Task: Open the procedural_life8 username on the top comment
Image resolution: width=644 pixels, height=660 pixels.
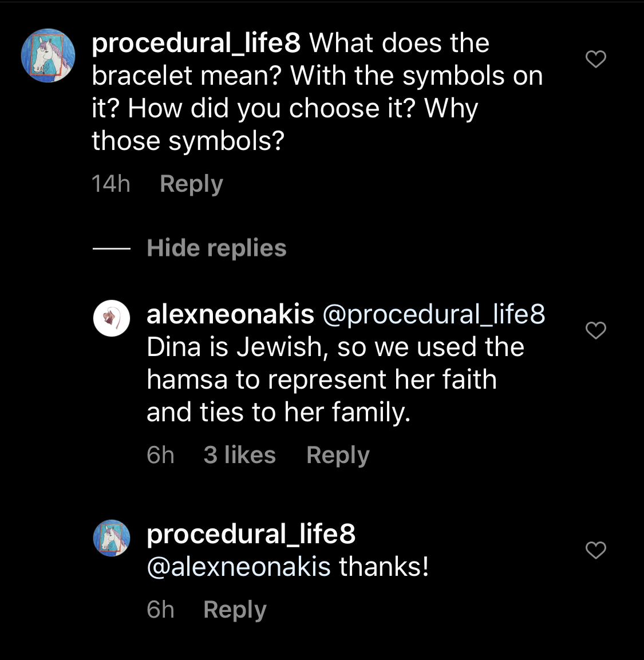Action: [196, 44]
